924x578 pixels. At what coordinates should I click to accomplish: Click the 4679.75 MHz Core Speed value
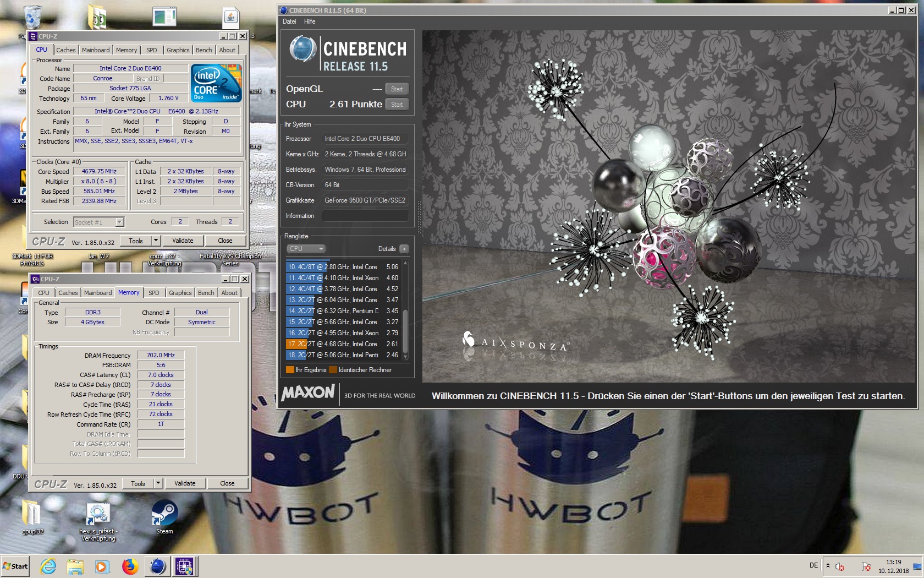click(99, 171)
